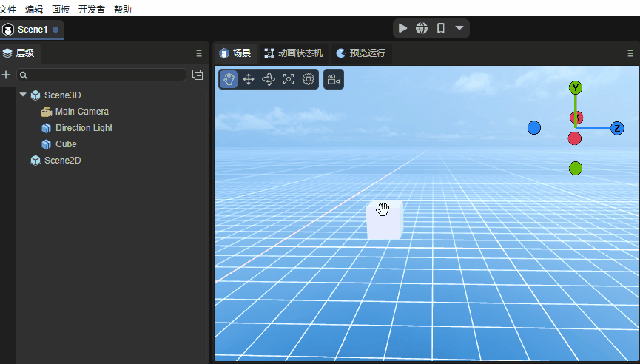The width and height of the screenshot is (640, 364).
Task: Select the universal transform tool
Action: 309,79
